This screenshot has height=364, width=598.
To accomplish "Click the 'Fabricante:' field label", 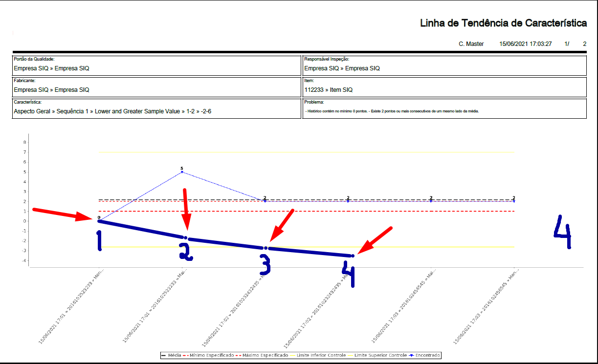I will pos(24,81).
